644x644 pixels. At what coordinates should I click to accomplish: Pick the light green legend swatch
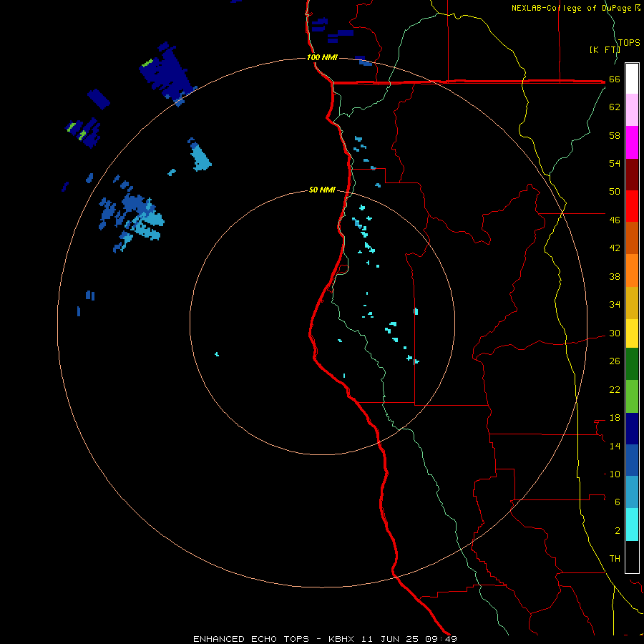(632, 396)
